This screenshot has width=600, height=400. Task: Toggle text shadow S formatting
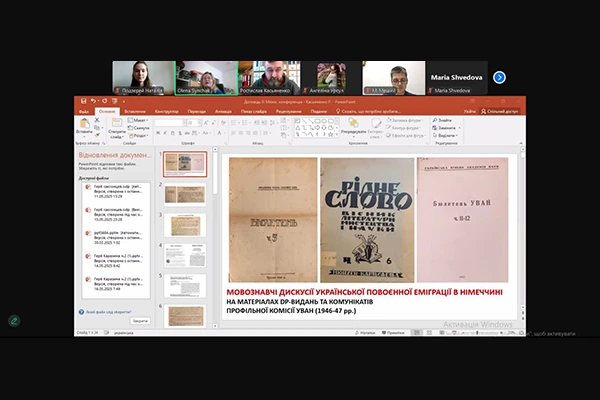pyautogui.click(x=180, y=133)
